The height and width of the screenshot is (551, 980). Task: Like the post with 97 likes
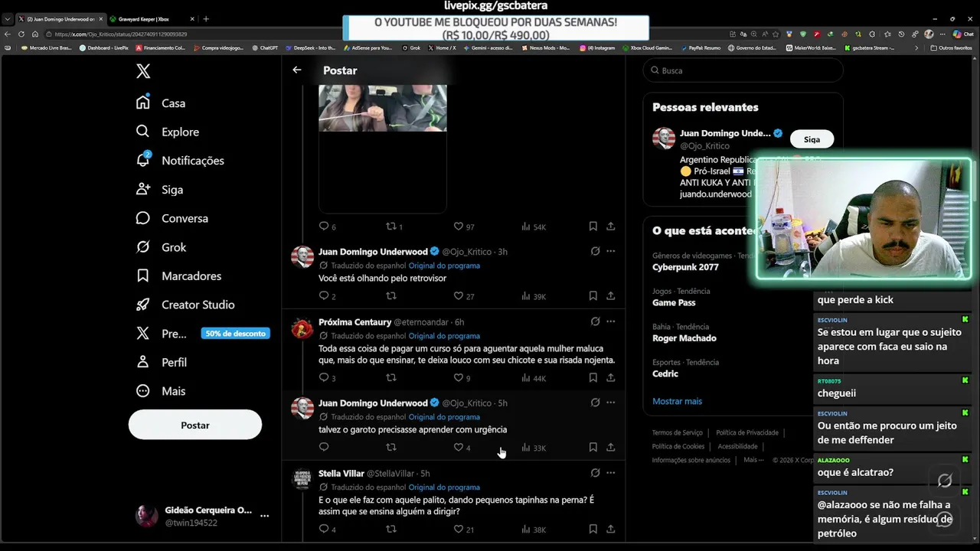coord(464,227)
